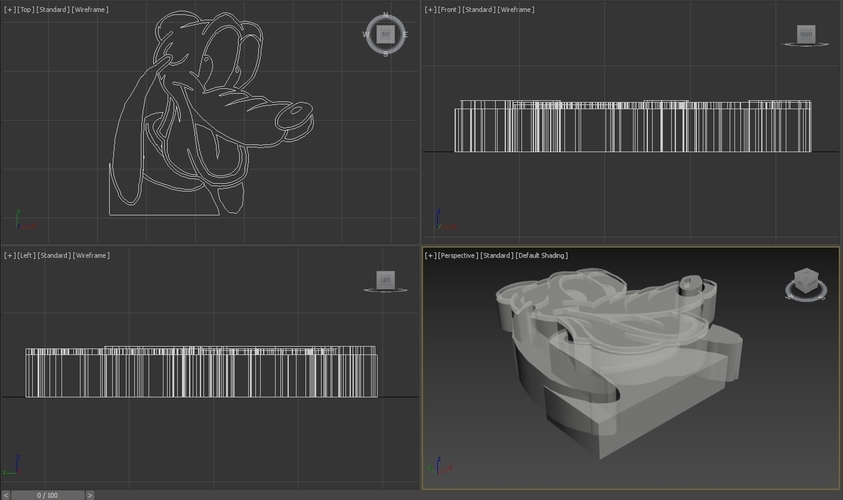Click the Left viewport ViewCube
This screenshot has height=500, width=843.
pos(385,280)
